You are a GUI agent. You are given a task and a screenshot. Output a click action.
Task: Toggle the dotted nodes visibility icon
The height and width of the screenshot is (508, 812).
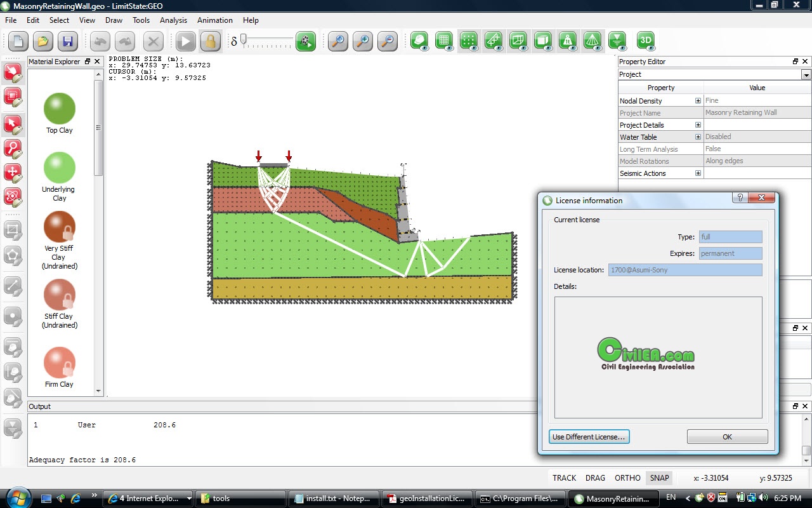coord(469,41)
